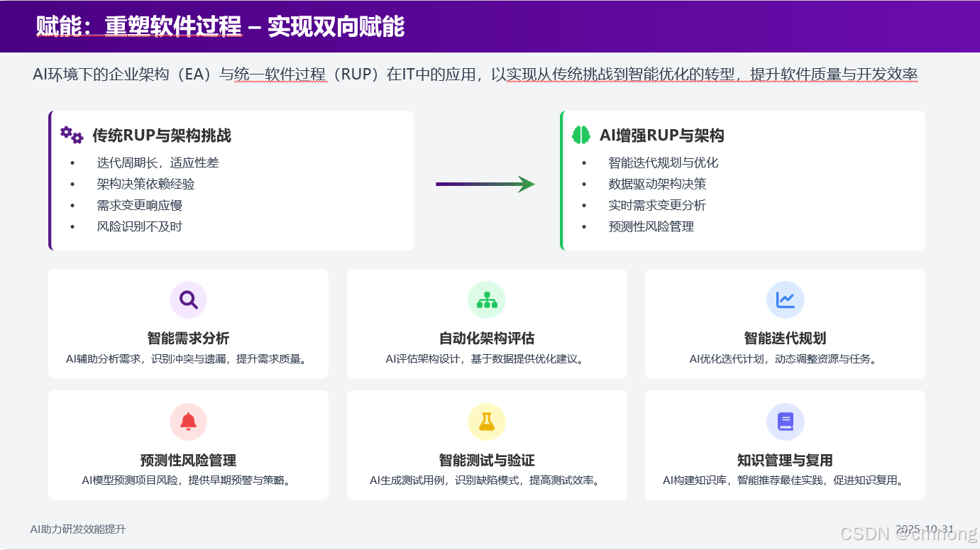Select the 自动化架构评估 card description
The width and height of the screenshot is (980, 550).
pos(487,358)
